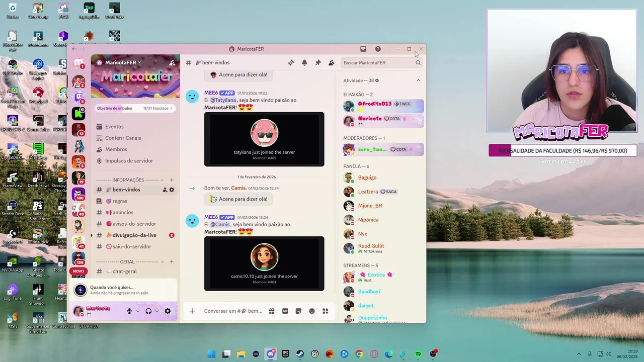Open Conferir Canais
The image size is (644, 362).
pos(123,138)
